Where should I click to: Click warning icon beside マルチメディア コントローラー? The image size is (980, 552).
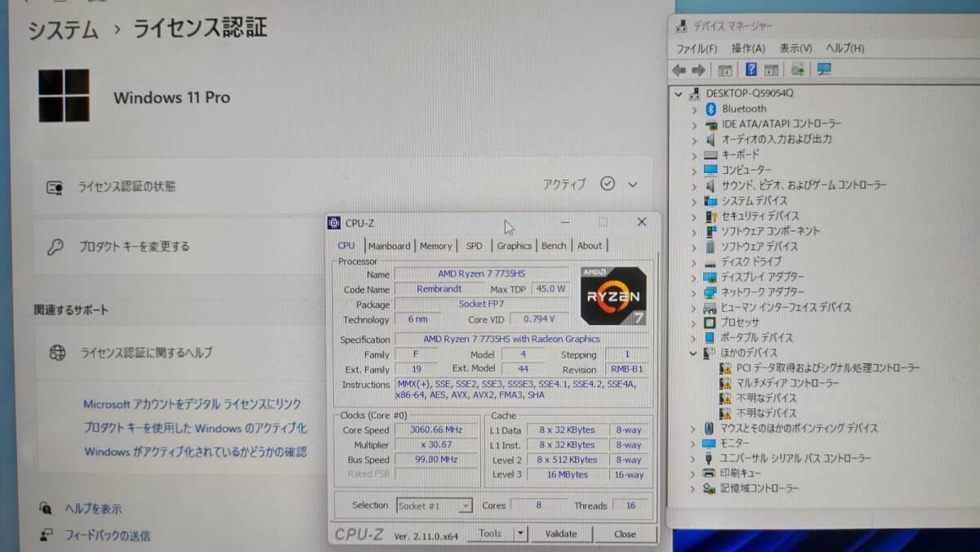(725, 383)
